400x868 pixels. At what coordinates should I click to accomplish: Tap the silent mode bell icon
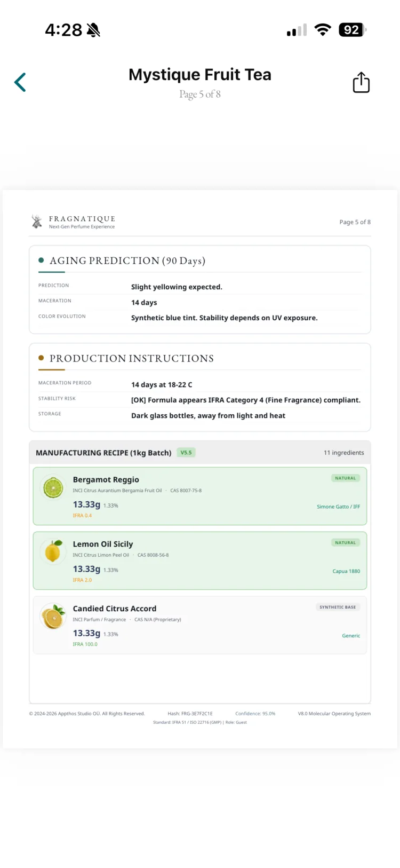pyautogui.click(x=93, y=30)
